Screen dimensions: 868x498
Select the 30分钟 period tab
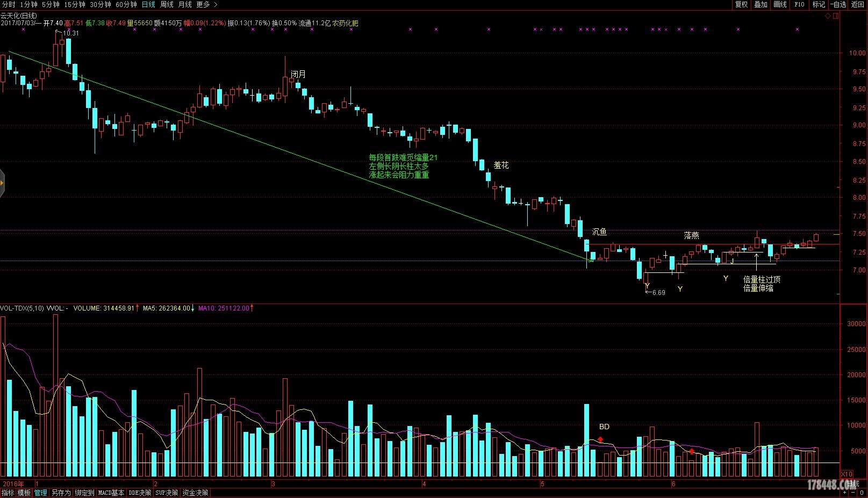(101, 4)
